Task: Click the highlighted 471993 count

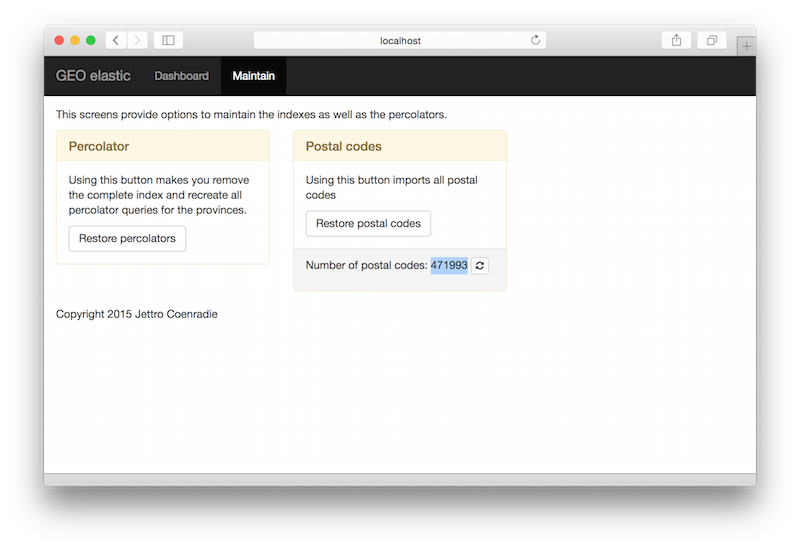Action: [449, 265]
